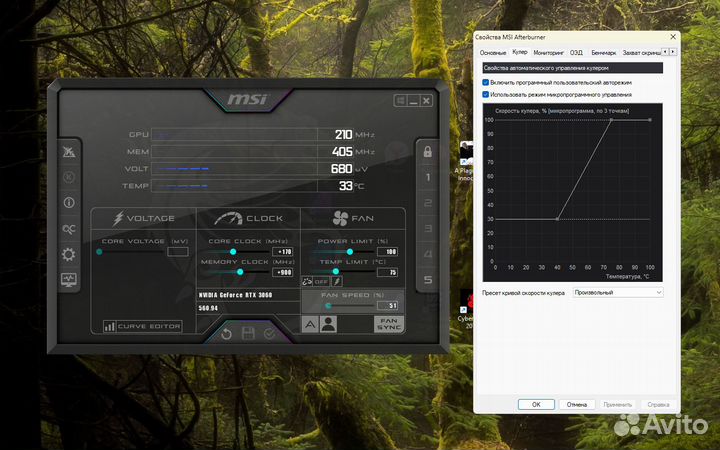Image resolution: width=720 pixels, height=450 pixels.
Task: Switch to the Мониторинг tab
Action: pos(548,53)
